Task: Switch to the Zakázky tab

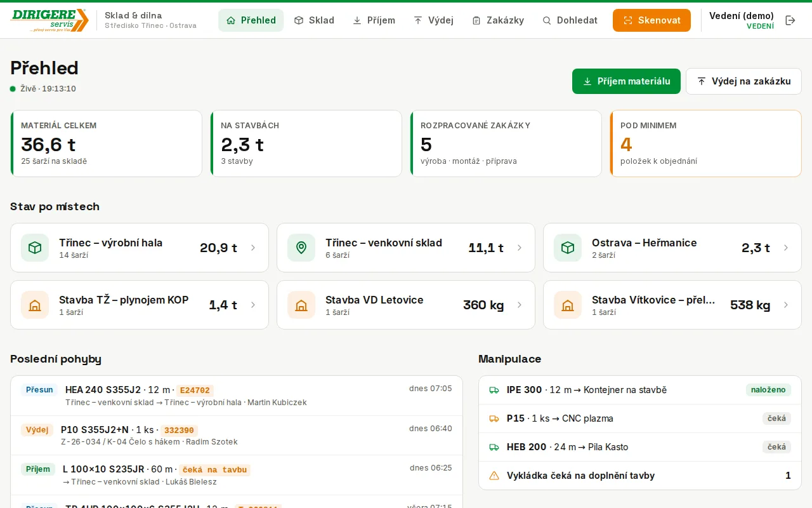Action: point(498,20)
